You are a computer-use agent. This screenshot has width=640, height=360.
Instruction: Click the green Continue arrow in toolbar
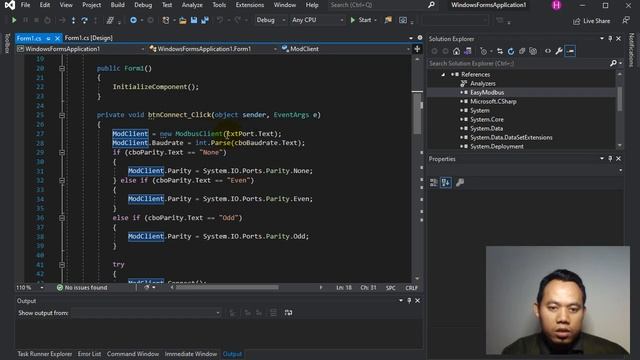click(x=13, y=20)
